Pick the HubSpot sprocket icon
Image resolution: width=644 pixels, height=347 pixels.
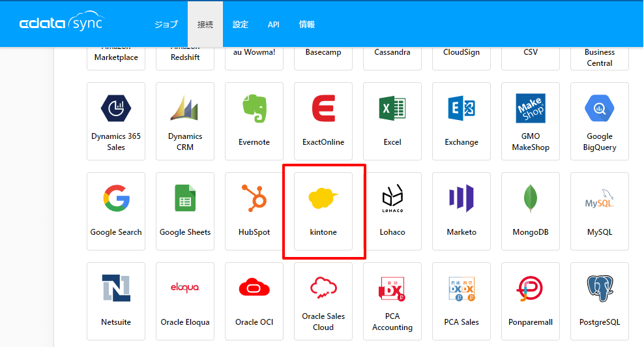click(x=254, y=198)
